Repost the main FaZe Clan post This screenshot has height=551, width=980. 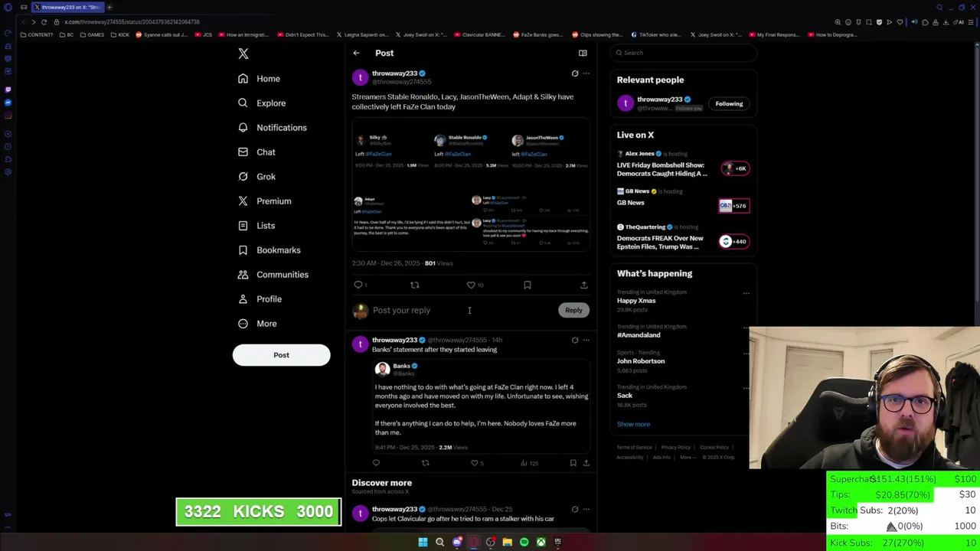click(415, 285)
